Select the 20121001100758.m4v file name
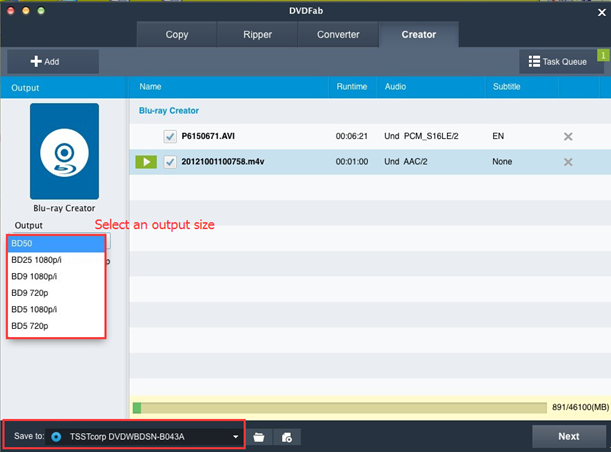 tap(223, 162)
